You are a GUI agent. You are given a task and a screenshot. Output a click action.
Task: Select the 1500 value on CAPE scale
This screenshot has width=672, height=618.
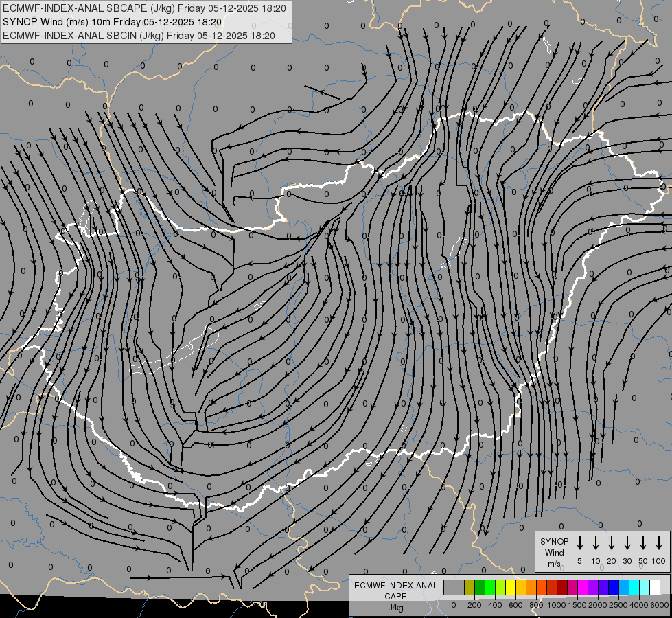[x=577, y=605]
